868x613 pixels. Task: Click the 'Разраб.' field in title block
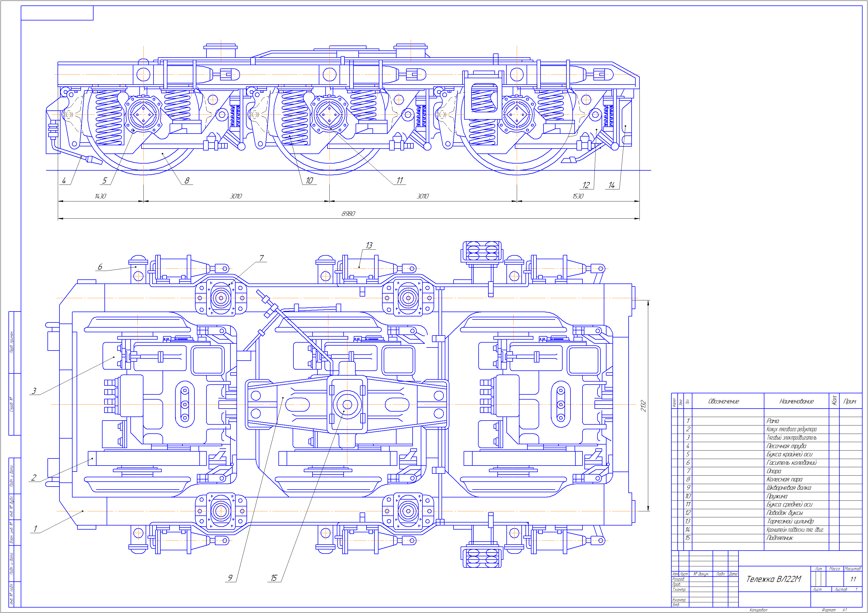[x=678, y=579]
